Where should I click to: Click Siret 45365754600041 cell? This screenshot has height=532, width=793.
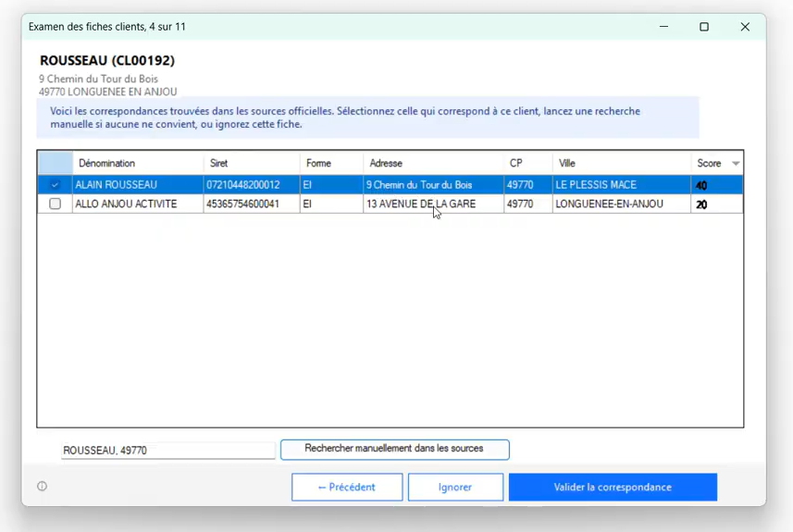252,204
